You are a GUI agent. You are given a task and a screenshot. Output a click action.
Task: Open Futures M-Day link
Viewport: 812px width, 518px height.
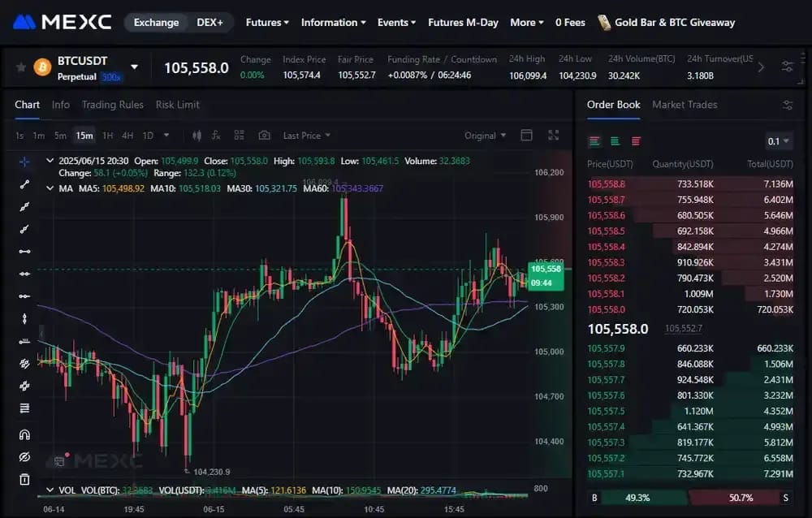(x=463, y=22)
